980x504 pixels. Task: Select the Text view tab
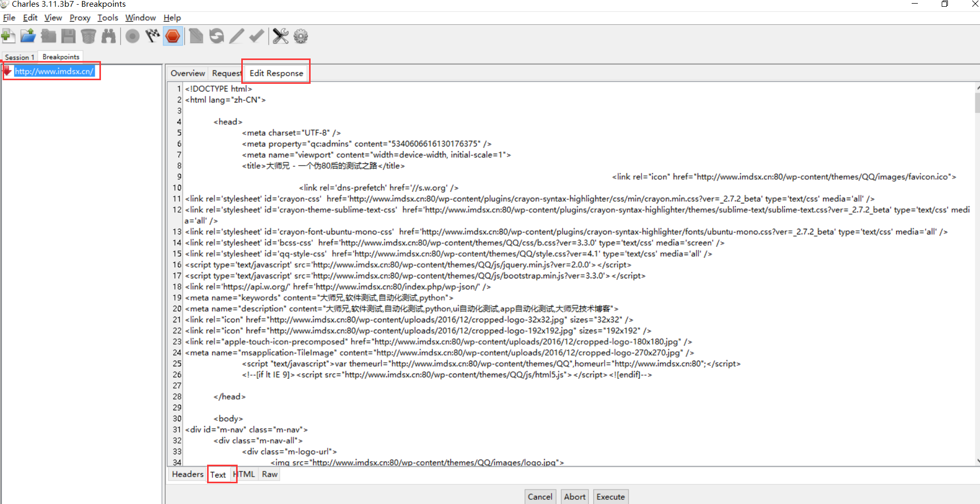(x=218, y=475)
